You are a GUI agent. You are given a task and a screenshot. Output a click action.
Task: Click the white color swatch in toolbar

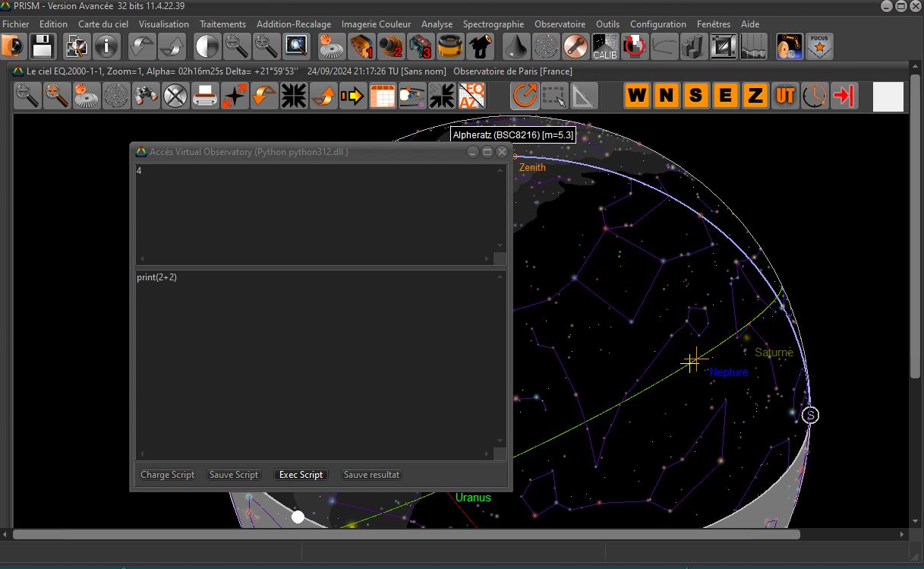click(888, 96)
